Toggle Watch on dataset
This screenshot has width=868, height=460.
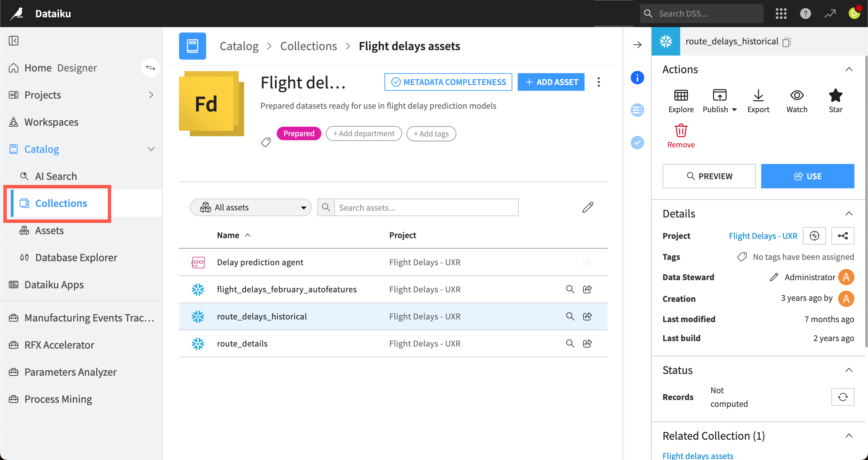point(797,101)
